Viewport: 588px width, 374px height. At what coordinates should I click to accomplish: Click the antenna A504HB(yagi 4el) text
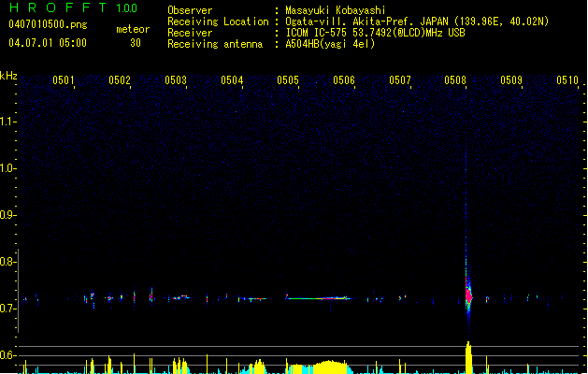(x=330, y=44)
